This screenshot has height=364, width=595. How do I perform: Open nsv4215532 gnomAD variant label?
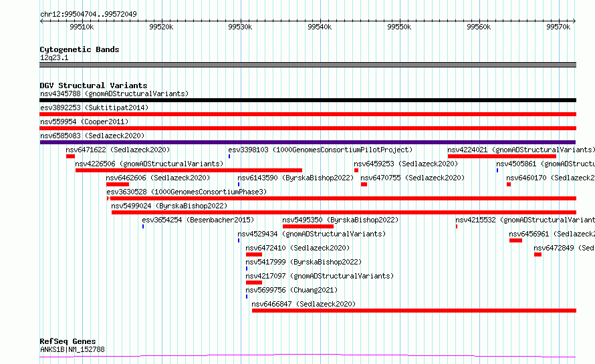[525, 220]
